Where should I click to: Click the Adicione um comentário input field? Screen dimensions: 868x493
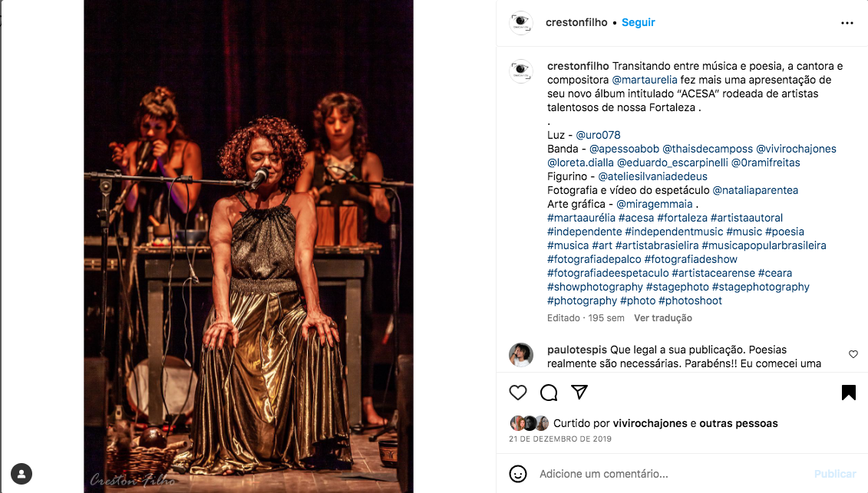[x=670, y=474]
